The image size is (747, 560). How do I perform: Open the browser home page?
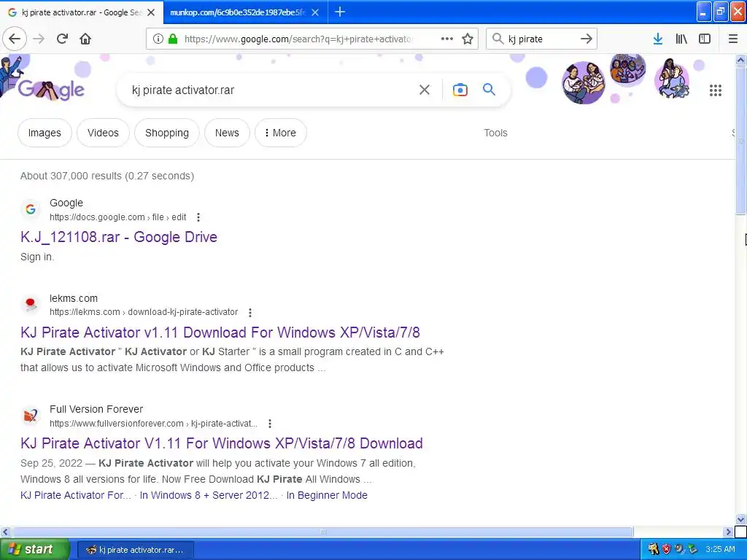pyautogui.click(x=85, y=39)
